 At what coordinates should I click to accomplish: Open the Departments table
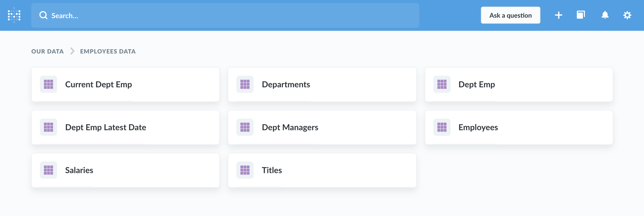click(x=322, y=85)
